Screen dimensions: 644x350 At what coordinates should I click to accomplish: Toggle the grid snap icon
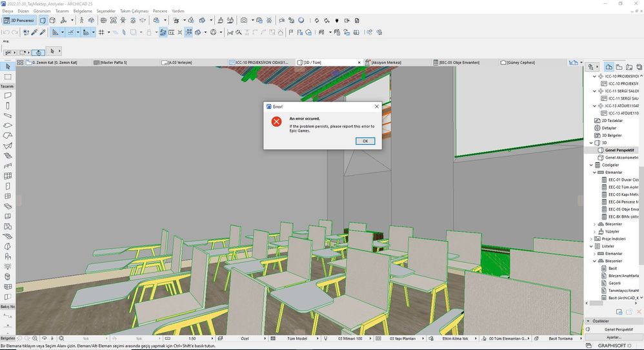[101, 32]
